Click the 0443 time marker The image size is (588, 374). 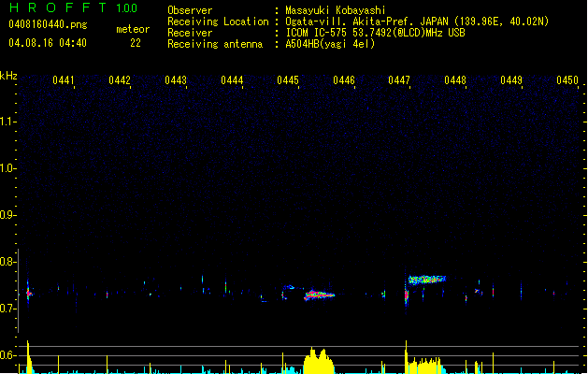[x=176, y=80]
